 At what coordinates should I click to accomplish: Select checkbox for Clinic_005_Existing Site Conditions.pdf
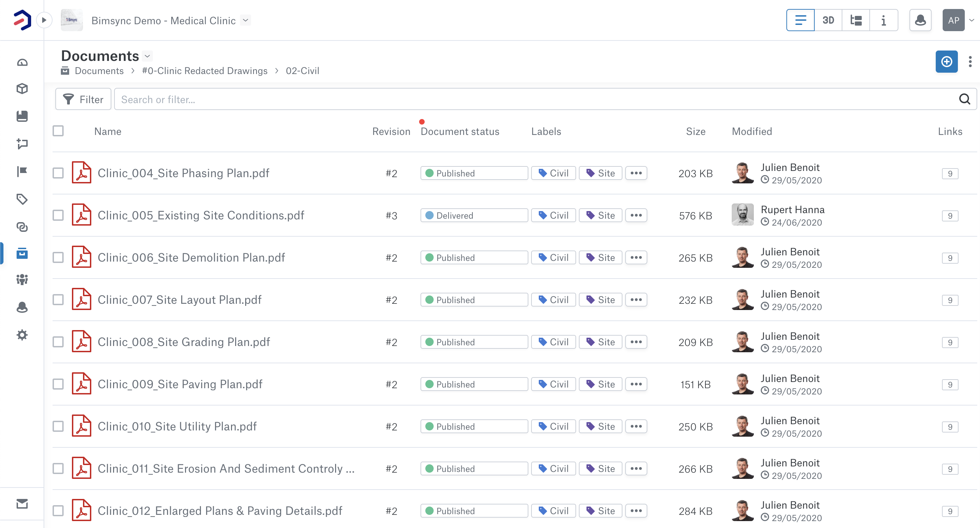pyautogui.click(x=58, y=215)
